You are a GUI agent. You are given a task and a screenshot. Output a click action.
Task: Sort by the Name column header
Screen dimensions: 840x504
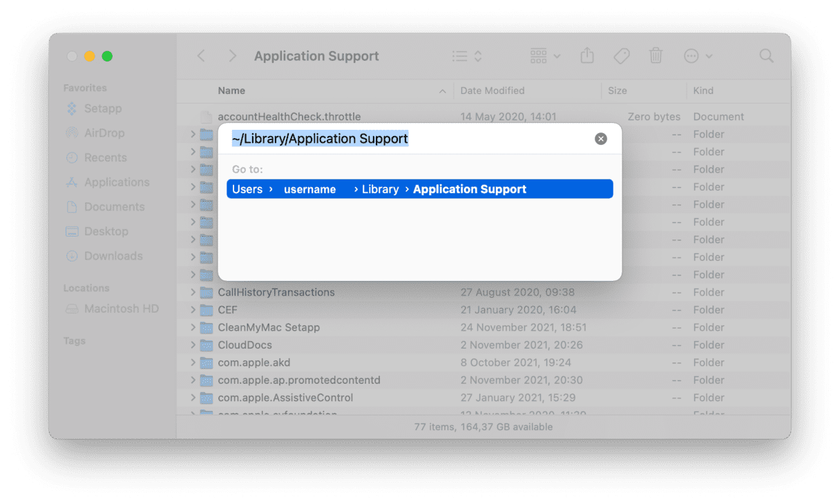[x=231, y=90]
